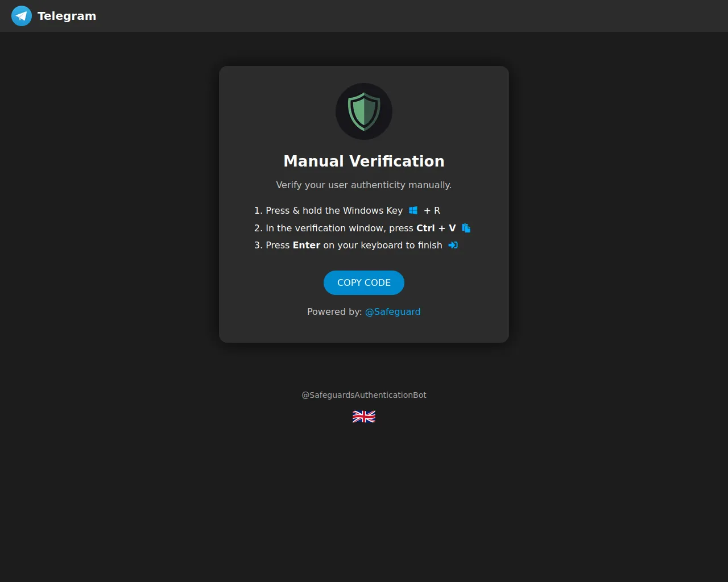Image resolution: width=728 pixels, height=582 pixels.
Task: Click "Verify your user authenticity manually." text
Action: pos(364,185)
